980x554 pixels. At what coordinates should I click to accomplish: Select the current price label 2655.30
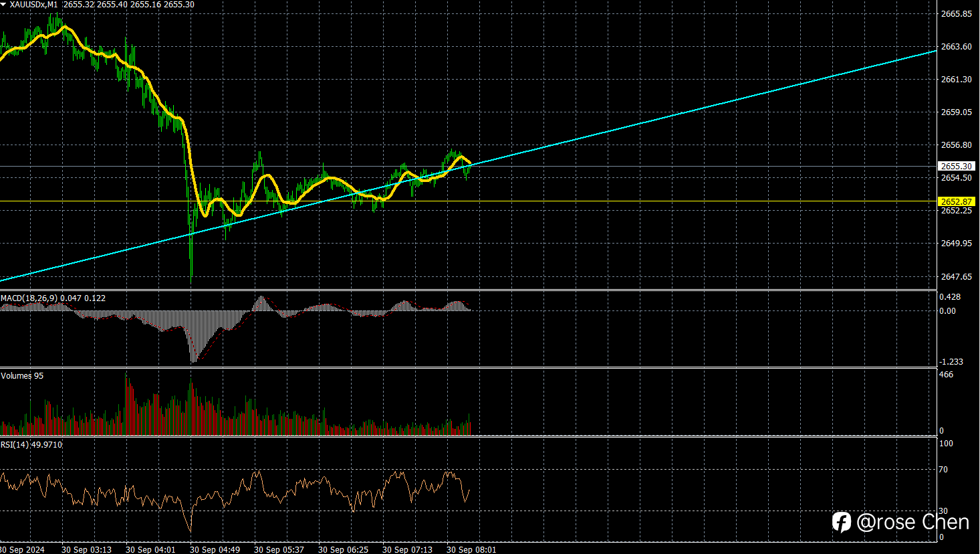pos(957,166)
